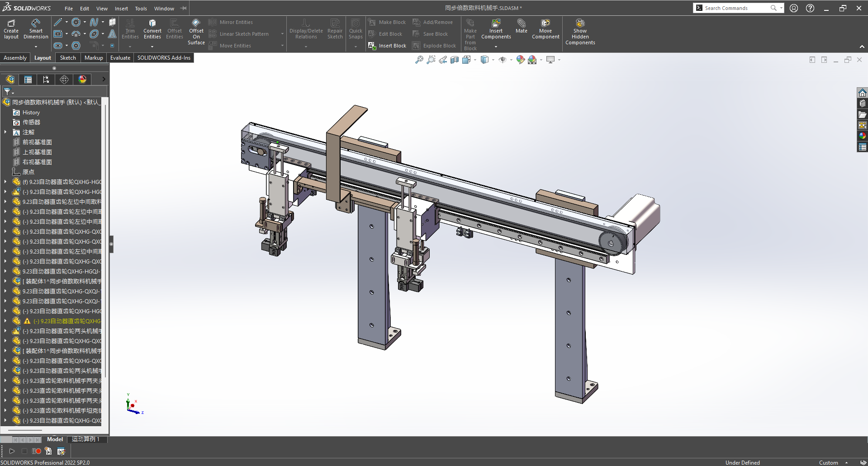Expand the component with warning icon
Viewport: 868px width, 466px height.
pyautogui.click(x=5, y=321)
